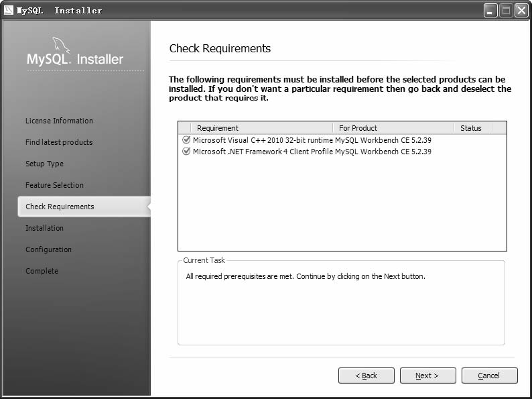
Task: Open the License Information step
Action: click(x=59, y=121)
